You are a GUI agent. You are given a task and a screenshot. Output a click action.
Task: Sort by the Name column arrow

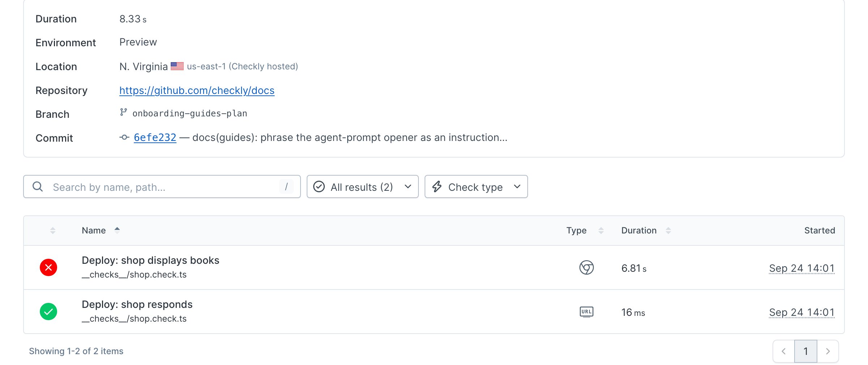point(117,230)
